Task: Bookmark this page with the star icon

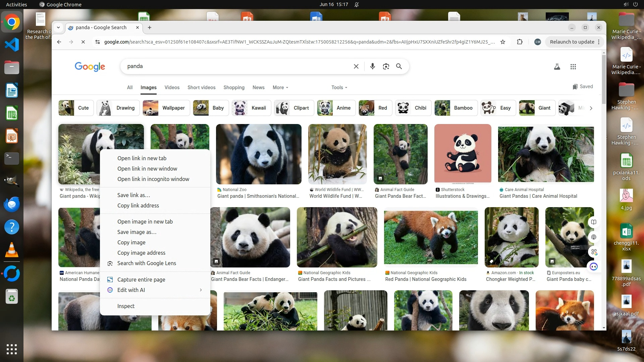Action: click(502, 42)
